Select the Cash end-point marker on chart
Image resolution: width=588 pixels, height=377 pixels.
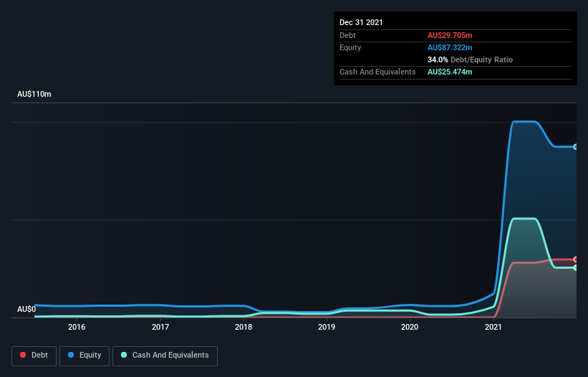pyautogui.click(x=576, y=268)
